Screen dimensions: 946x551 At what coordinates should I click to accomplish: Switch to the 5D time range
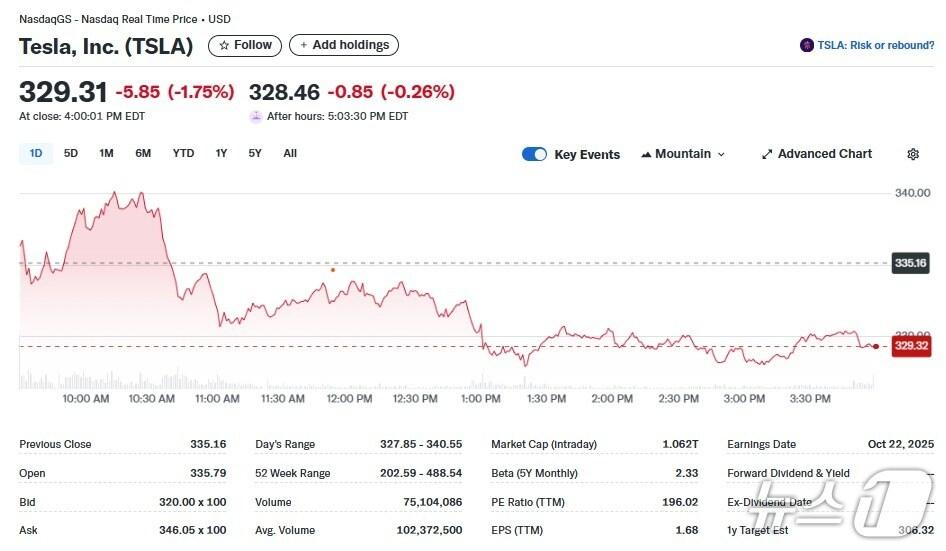(x=71, y=153)
